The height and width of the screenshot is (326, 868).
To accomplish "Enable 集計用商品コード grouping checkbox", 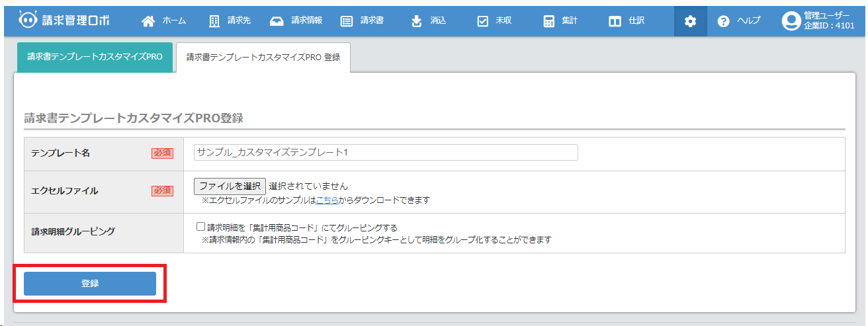I will [201, 227].
